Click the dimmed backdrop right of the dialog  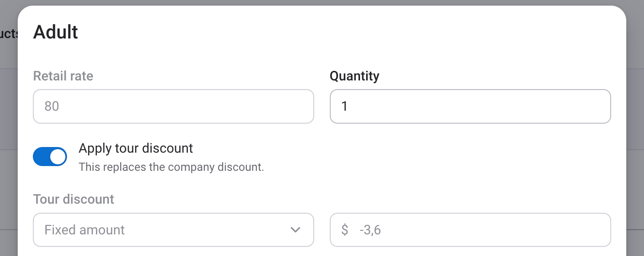click(635, 130)
